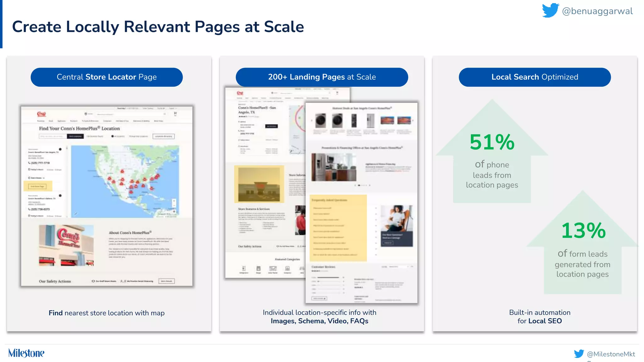Select the Local Search Optimized banner
The width and height of the screenshot is (644, 362).
coord(535,77)
